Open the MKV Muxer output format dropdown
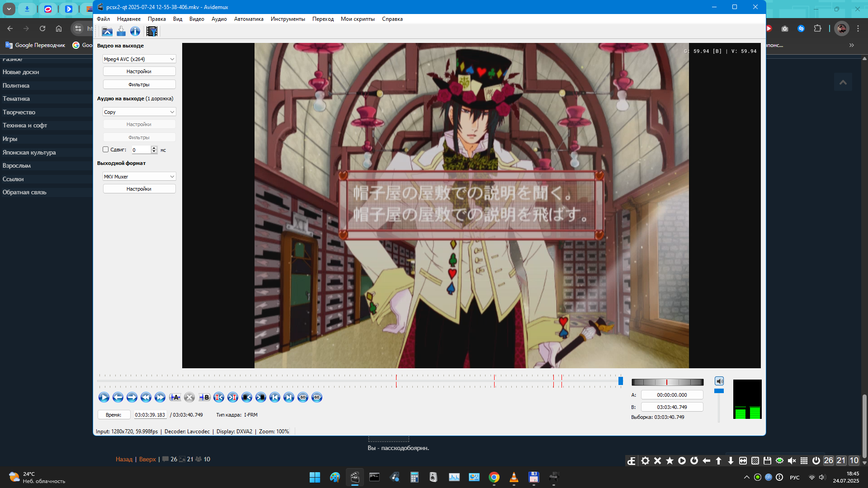The height and width of the screenshot is (488, 868). tap(139, 177)
